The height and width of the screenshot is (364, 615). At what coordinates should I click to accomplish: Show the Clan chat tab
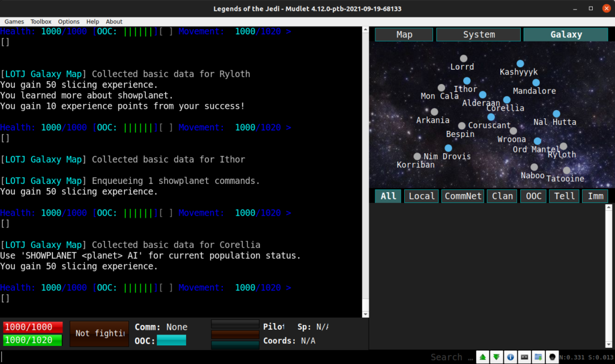(x=502, y=196)
